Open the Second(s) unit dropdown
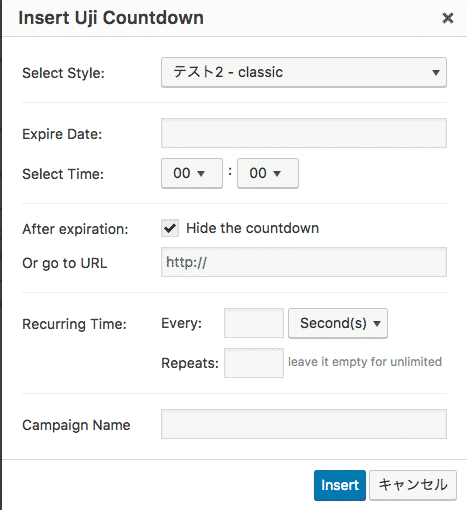467x510 pixels. (338, 323)
